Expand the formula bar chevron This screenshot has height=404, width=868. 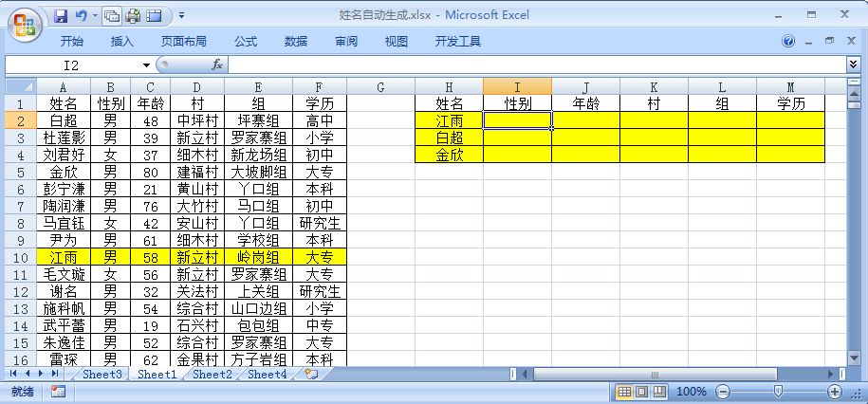[x=853, y=65]
